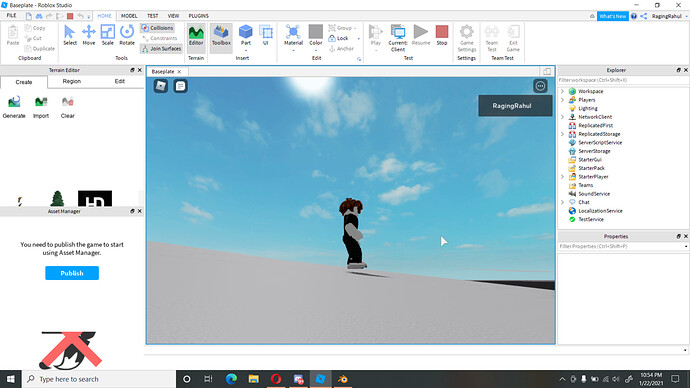Viewport: 690px width, 388px height.
Task: Click the share icon near username
Action: tap(643, 16)
